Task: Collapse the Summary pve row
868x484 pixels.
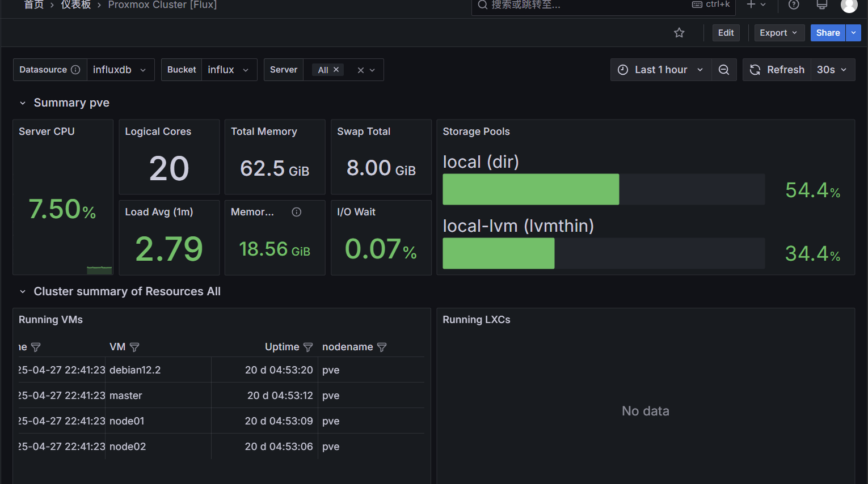Action: click(23, 103)
